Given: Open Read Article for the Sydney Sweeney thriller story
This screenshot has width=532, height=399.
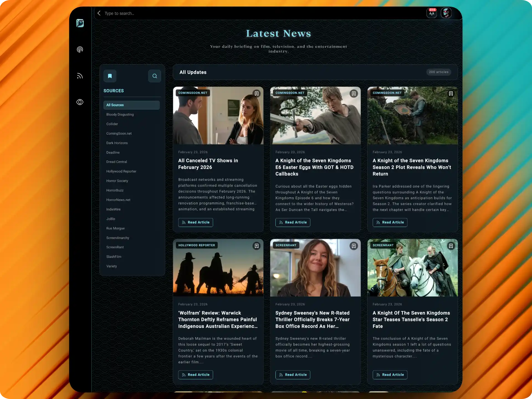Looking at the screenshot, I should 293,375.
